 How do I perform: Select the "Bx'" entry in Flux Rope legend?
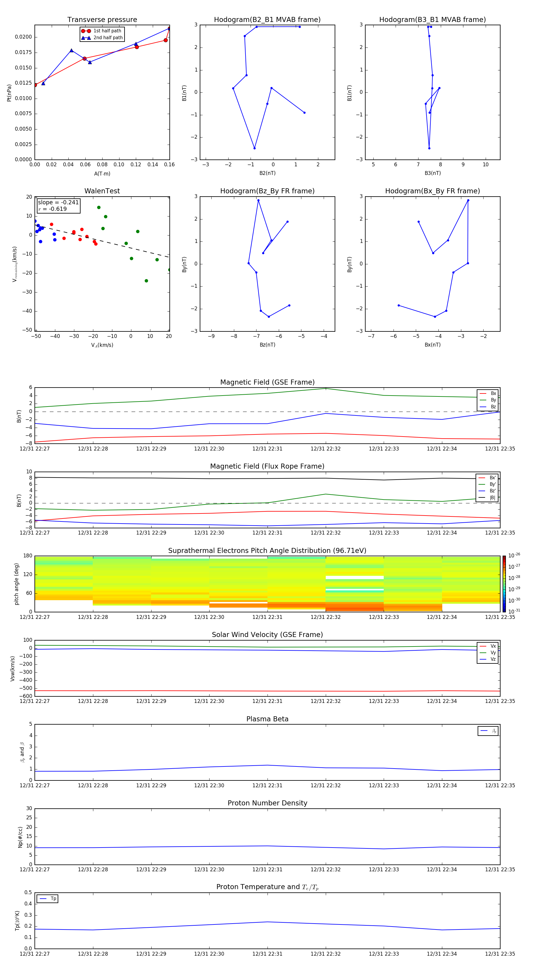click(487, 478)
